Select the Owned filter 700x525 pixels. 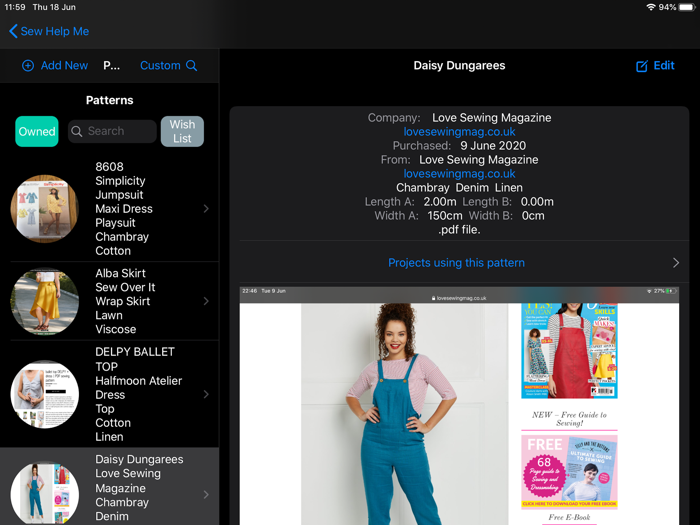pos(37,131)
